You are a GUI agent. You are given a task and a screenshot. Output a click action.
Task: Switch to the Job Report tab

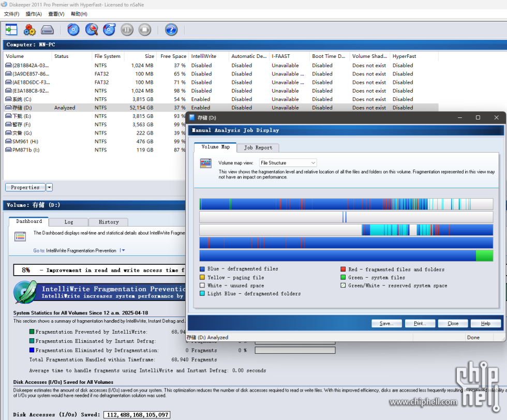258,148
